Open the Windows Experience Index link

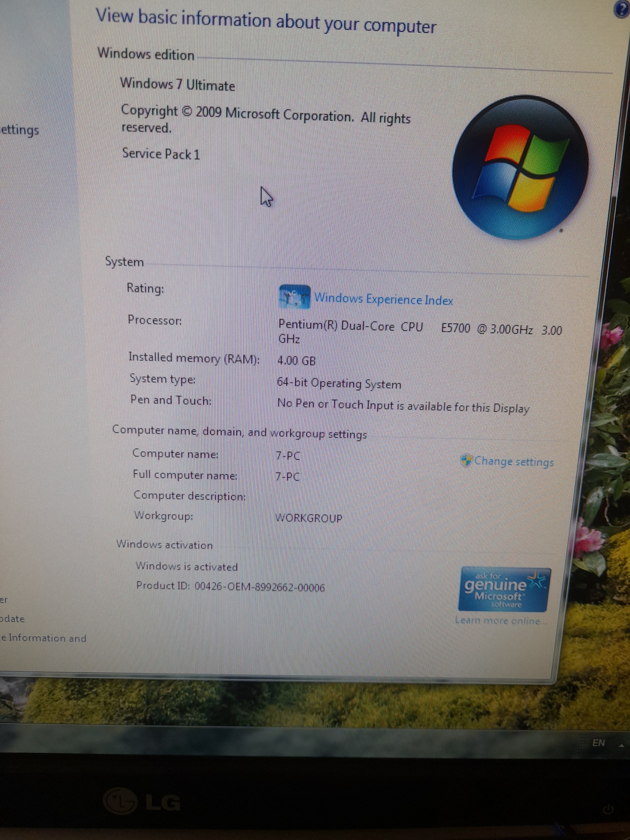pos(384,300)
